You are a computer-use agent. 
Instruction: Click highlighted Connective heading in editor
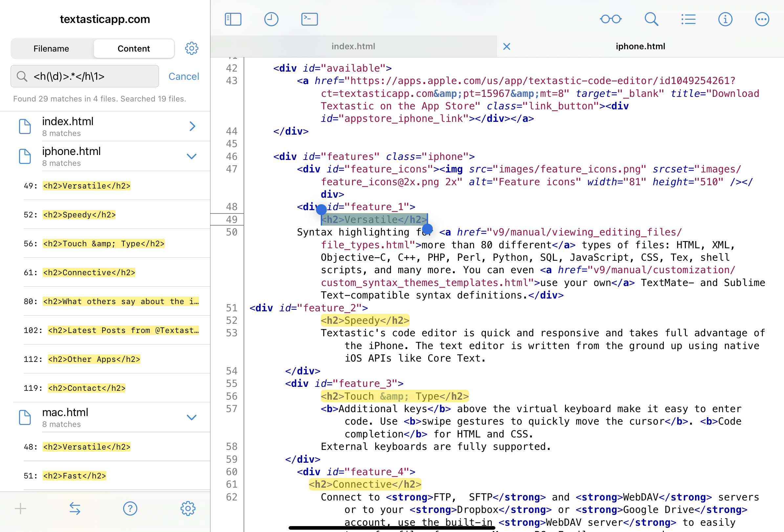(365, 485)
